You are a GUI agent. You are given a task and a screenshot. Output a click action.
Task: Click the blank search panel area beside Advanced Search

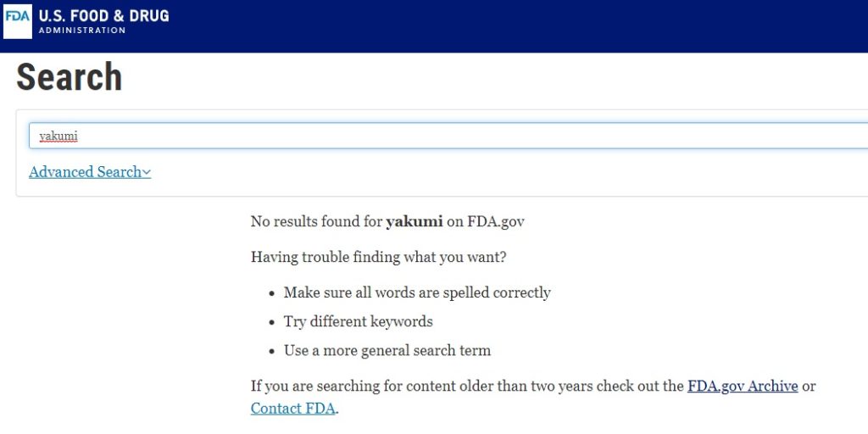(509, 173)
